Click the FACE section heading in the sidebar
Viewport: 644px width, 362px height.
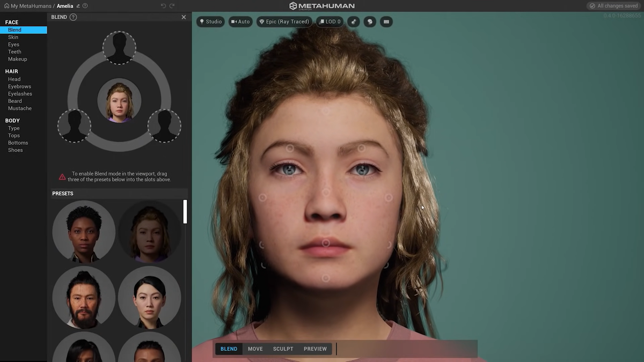point(12,23)
